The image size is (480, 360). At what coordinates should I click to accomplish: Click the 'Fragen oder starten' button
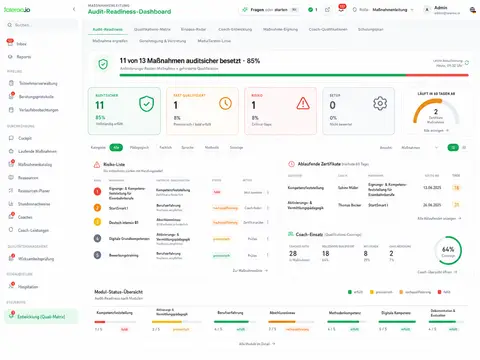[269, 10]
